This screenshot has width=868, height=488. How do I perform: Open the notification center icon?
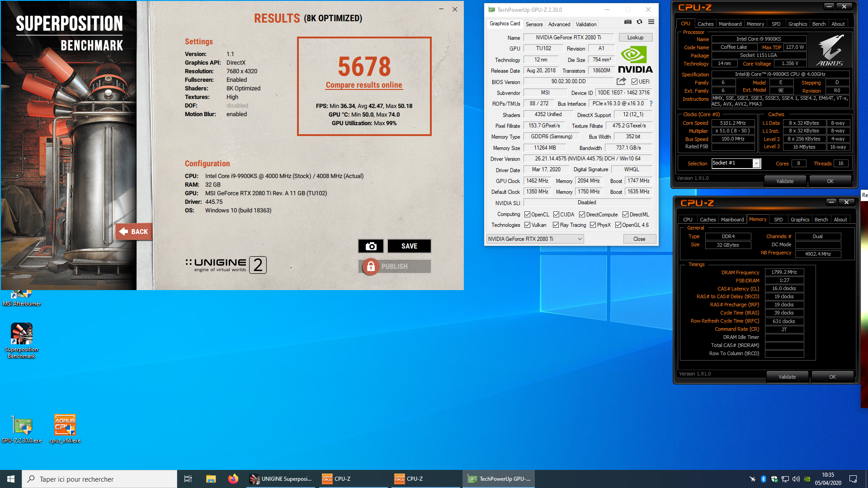[x=853, y=479]
